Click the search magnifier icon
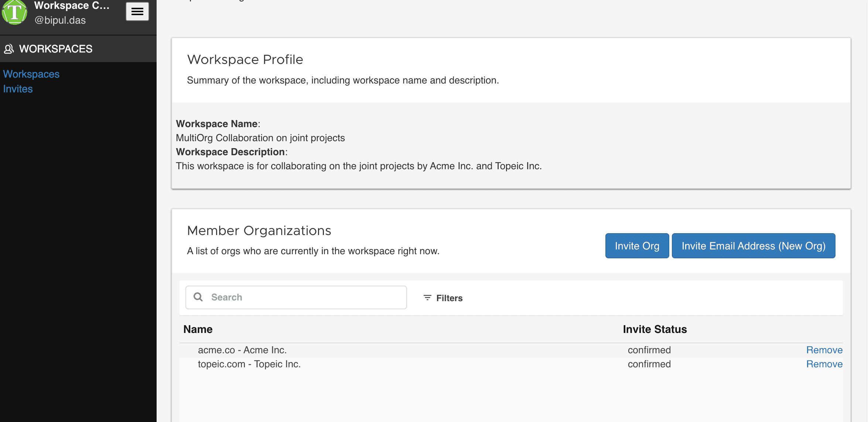 coord(198,297)
